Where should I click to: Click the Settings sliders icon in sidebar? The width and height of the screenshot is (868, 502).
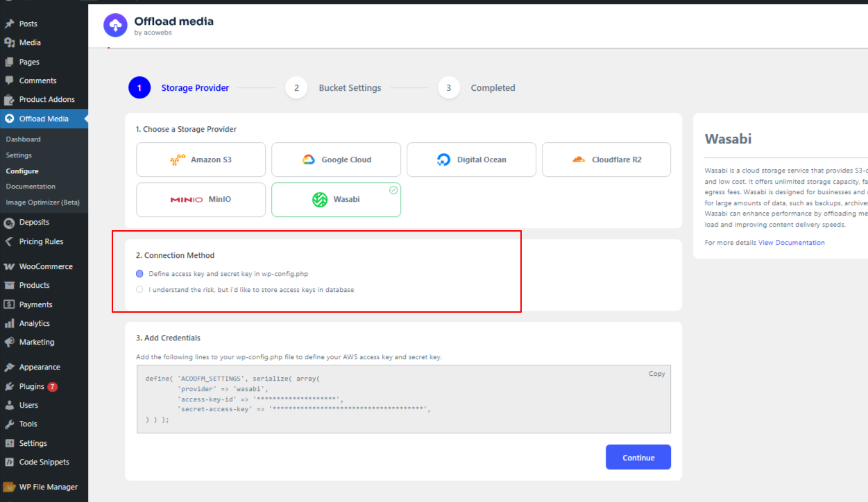click(9, 443)
